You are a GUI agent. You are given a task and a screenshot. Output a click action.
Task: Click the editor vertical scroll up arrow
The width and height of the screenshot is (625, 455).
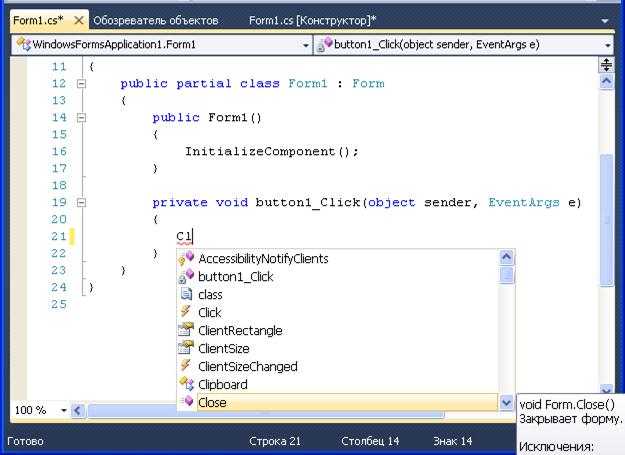pyautogui.click(x=606, y=82)
